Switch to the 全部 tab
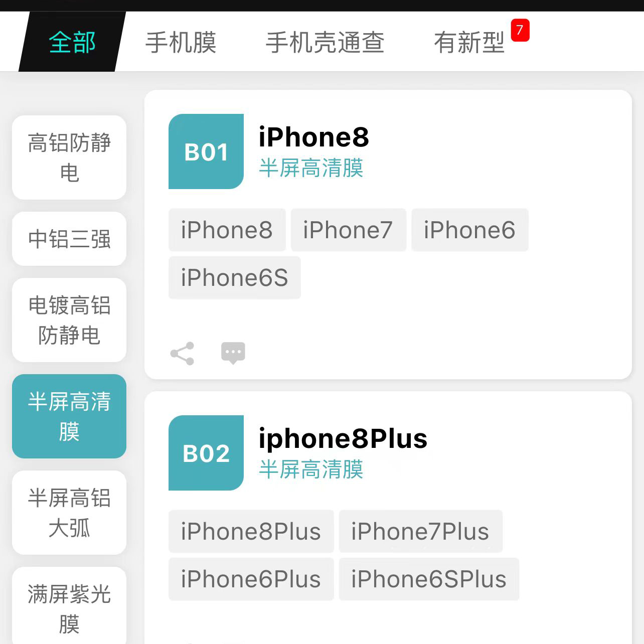 coord(72,42)
